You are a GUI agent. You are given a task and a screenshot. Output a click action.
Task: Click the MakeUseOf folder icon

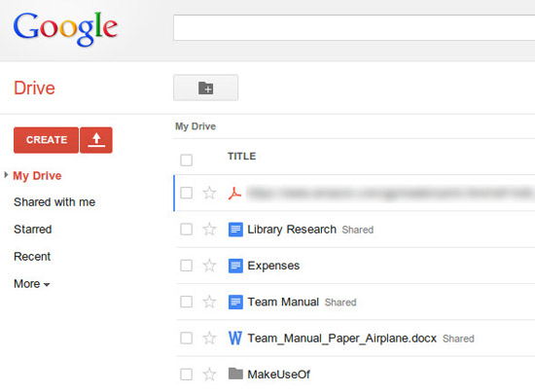235,374
